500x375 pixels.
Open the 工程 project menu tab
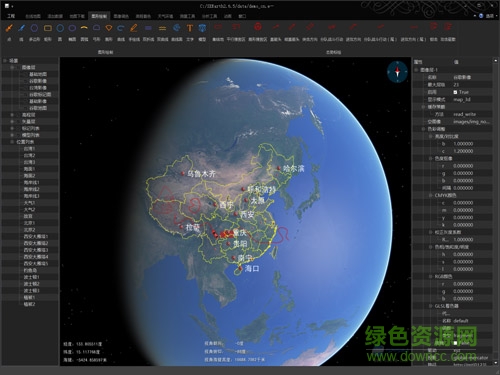tap(11, 16)
